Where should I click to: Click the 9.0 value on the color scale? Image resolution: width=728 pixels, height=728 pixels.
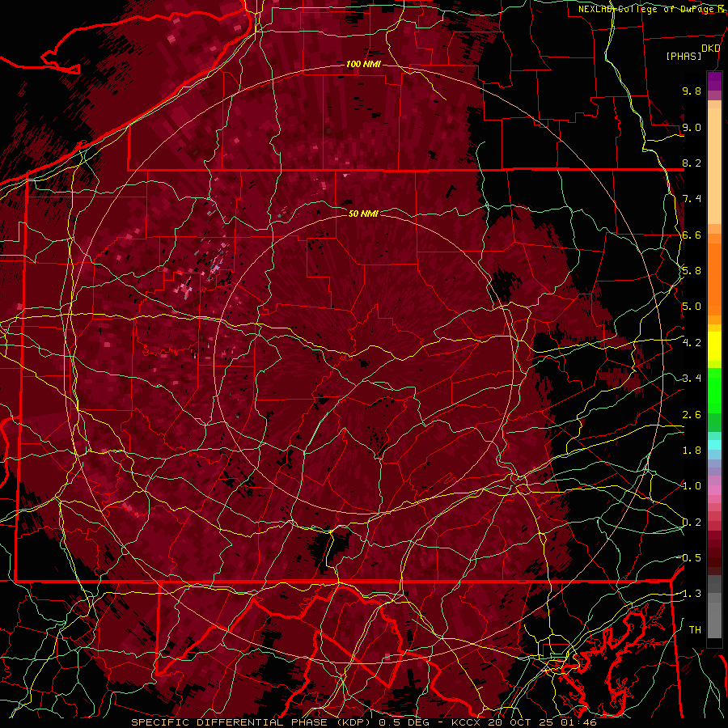click(692, 127)
